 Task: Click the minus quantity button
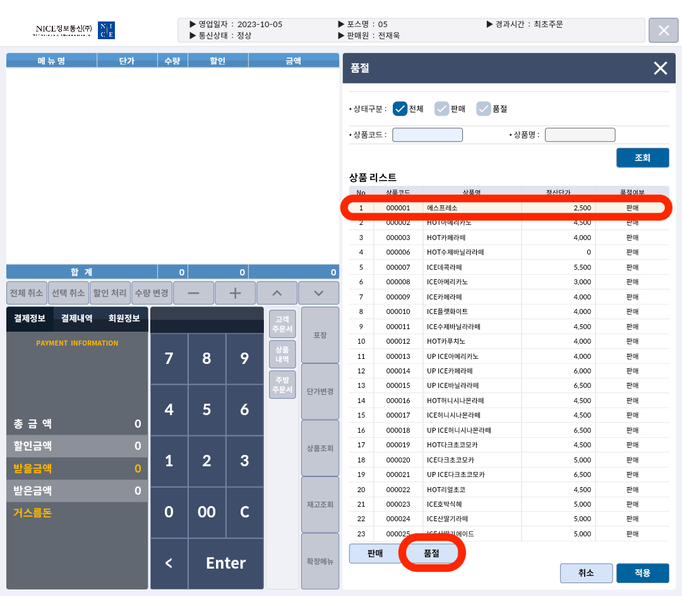click(193, 293)
